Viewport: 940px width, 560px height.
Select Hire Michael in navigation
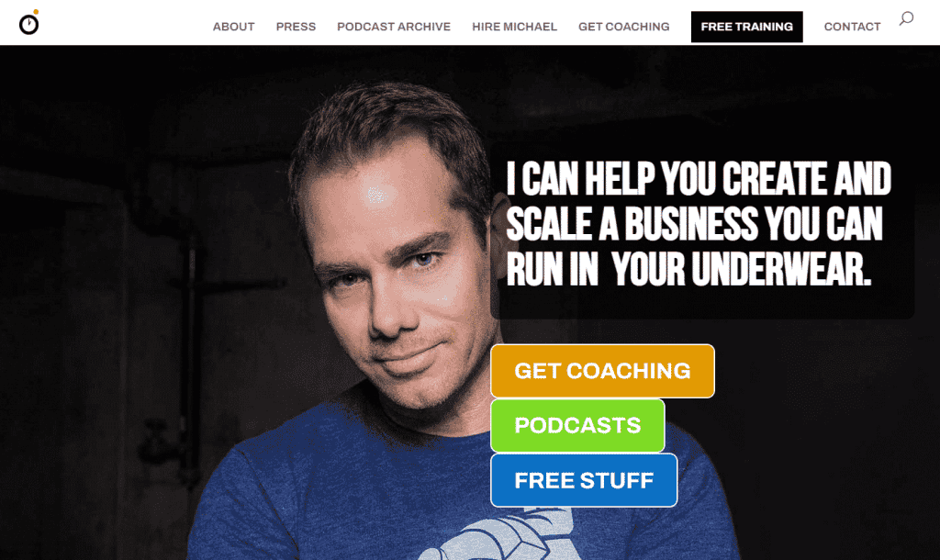coord(514,27)
